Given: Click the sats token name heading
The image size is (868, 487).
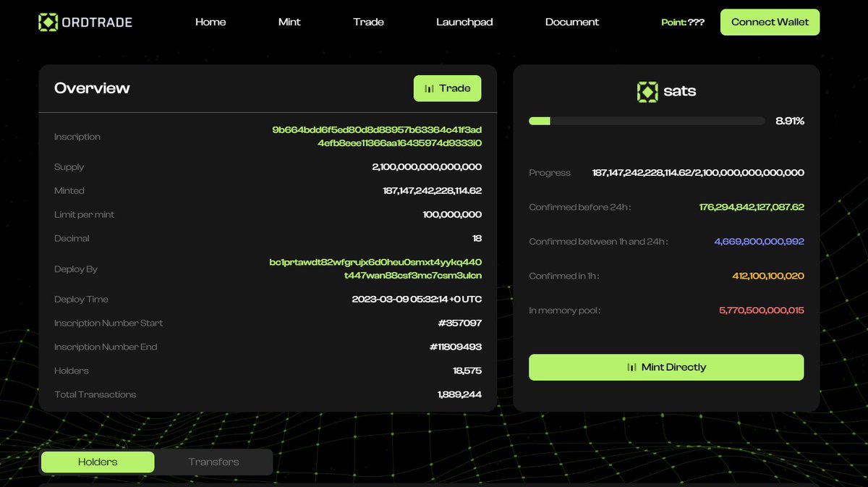Looking at the screenshot, I should (x=680, y=91).
